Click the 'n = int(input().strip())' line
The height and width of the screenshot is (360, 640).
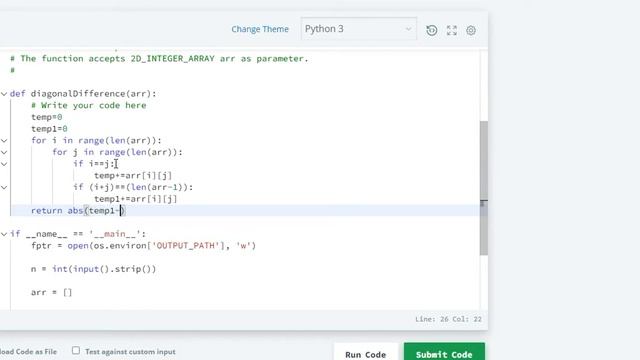click(93, 269)
